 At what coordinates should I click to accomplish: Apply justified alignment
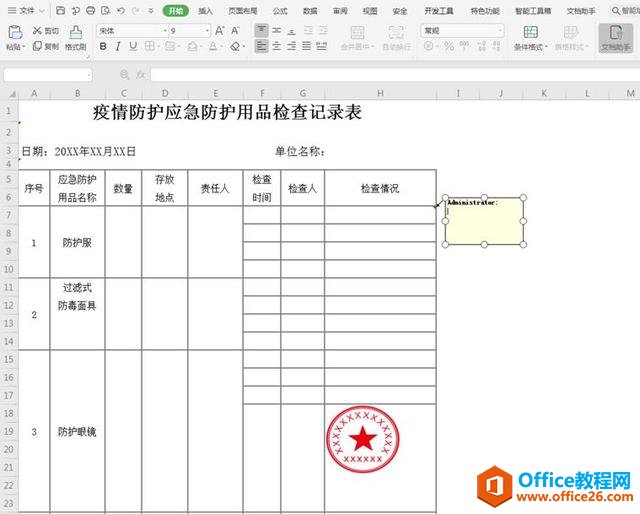tap(307, 46)
